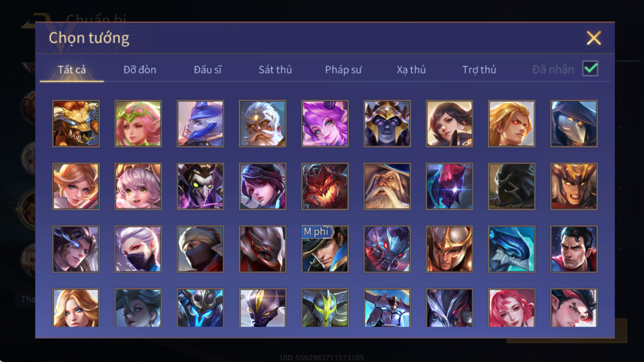Viewport: 644px width, 362px height.
Task: Open the Đấu sĩ hero category
Action: (208, 70)
